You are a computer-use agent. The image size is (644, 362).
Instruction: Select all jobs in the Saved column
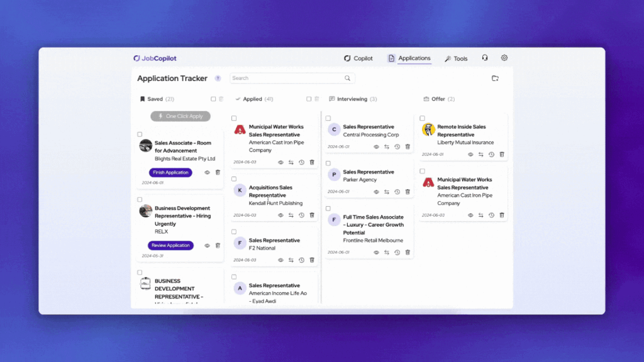(x=213, y=99)
